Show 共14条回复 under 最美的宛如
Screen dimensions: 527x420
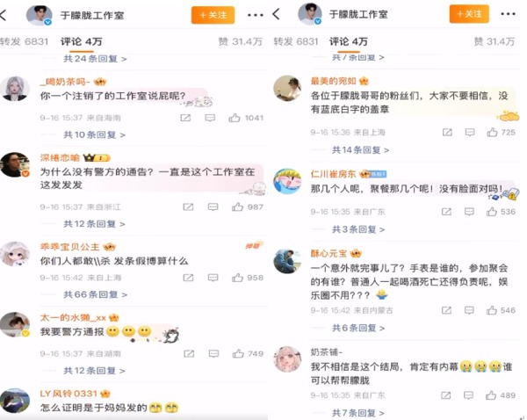[x=360, y=150]
